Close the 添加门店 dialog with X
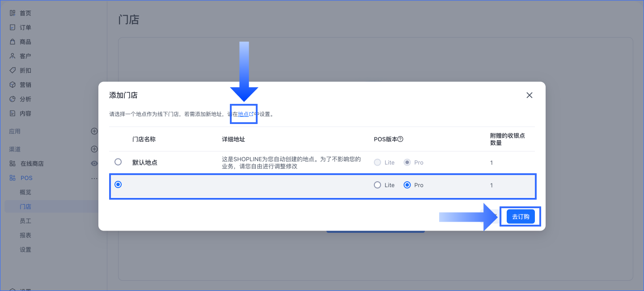 (530, 95)
